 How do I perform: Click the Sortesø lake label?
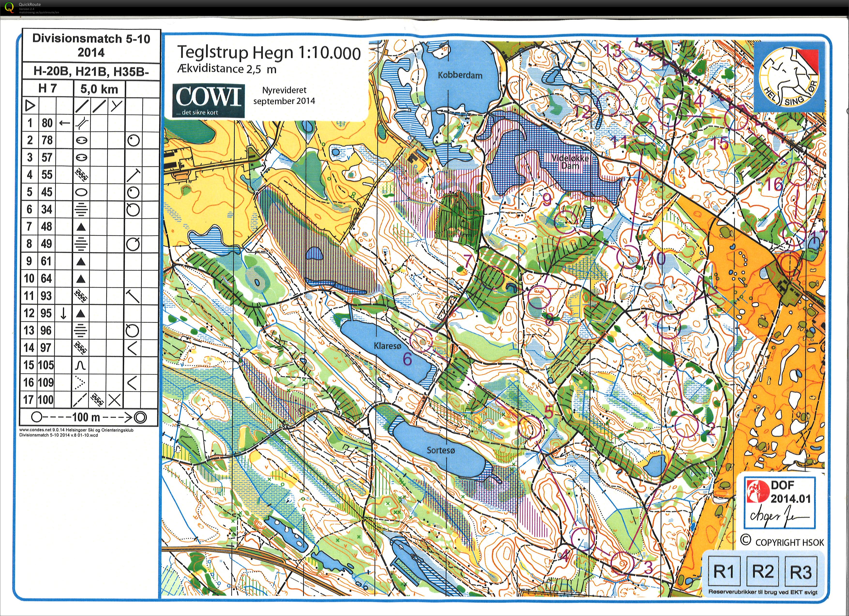tap(441, 450)
